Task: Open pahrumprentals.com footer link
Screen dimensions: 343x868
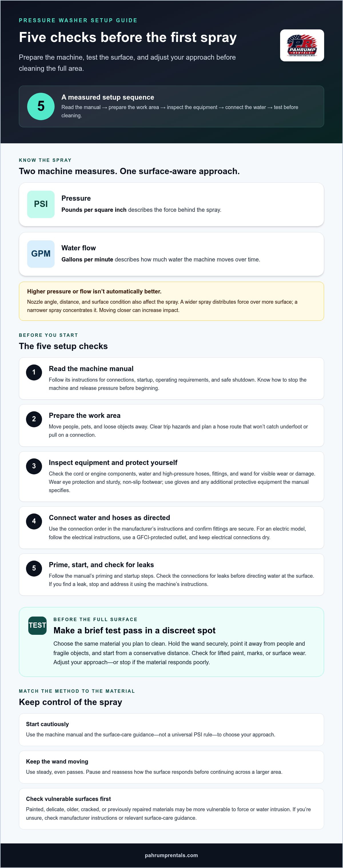Action: click(171, 855)
